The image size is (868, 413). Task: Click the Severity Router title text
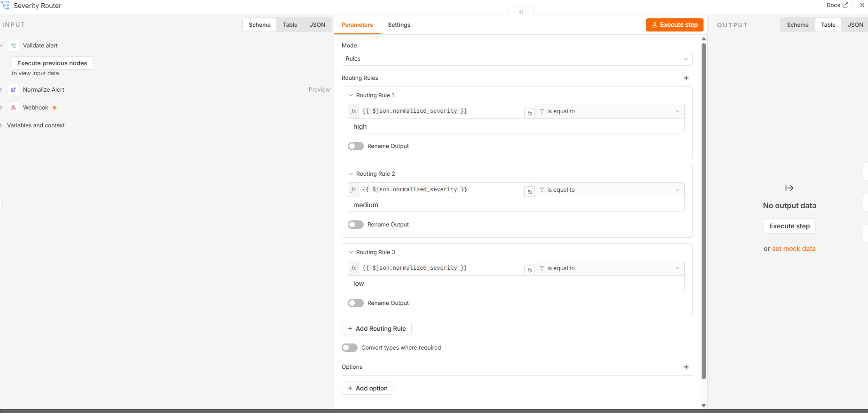coord(38,6)
